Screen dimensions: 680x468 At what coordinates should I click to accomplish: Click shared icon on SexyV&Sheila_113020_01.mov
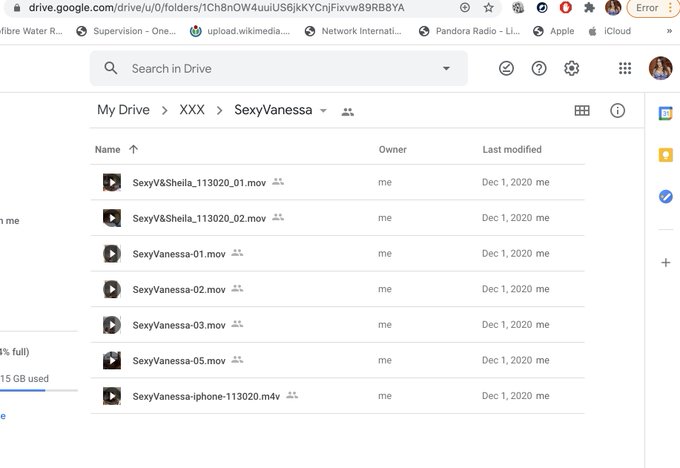coord(278,181)
